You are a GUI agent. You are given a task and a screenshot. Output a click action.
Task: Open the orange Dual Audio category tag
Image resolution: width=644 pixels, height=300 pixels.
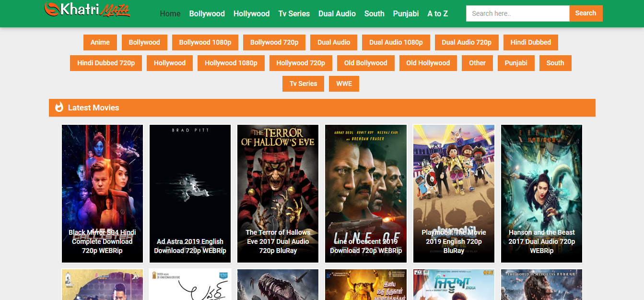pos(334,42)
